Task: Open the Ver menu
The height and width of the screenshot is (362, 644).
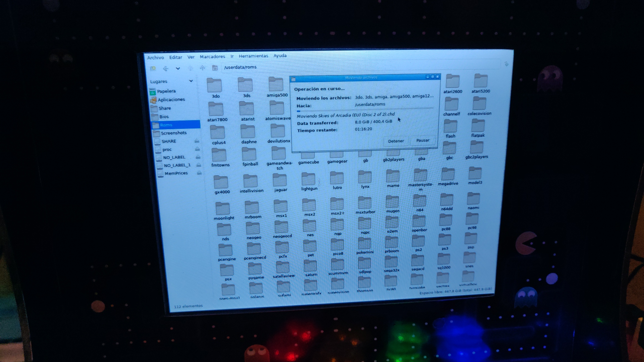Action: [x=191, y=57]
